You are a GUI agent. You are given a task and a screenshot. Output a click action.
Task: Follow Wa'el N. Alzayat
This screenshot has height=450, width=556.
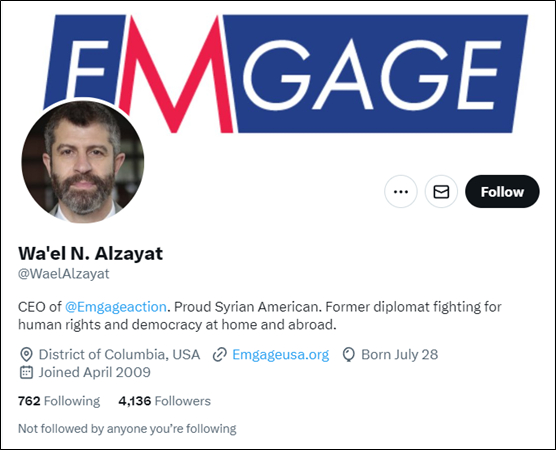tap(502, 191)
